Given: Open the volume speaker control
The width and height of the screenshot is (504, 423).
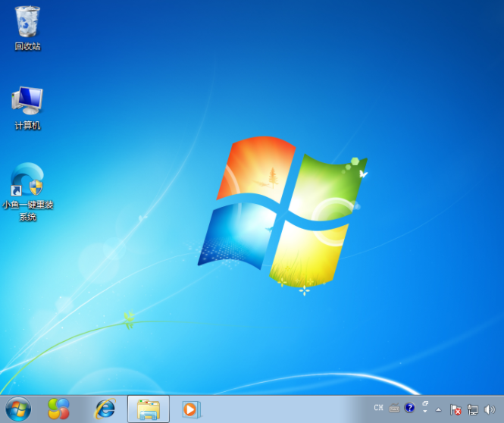Looking at the screenshot, I should coord(490,409).
